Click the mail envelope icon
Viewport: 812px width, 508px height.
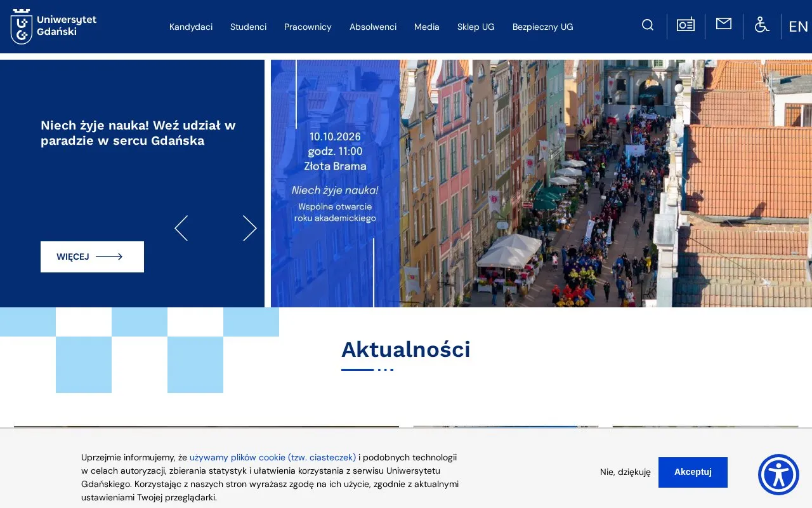pos(724,24)
